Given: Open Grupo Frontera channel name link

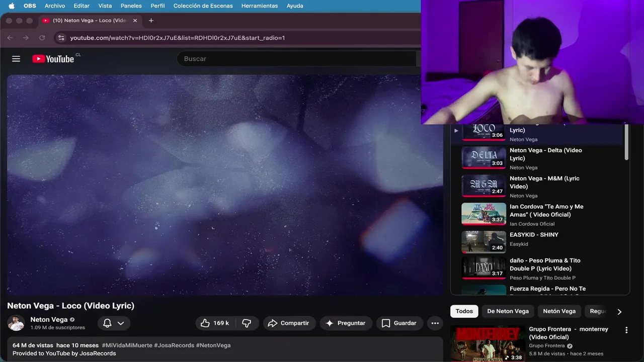Looking at the screenshot, I should pyautogui.click(x=547, y=346).
